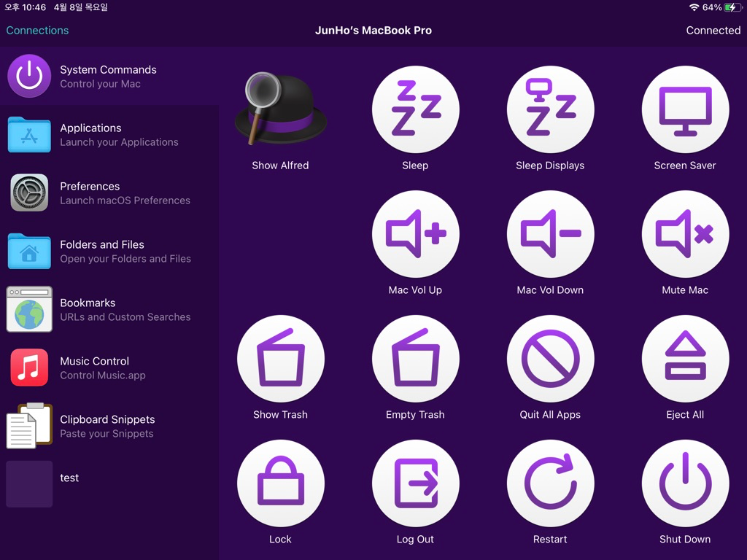The height and width of the screenshot is (560, 747).
Task: Open the Folders and Files home icon
Action: click(29, 251)
